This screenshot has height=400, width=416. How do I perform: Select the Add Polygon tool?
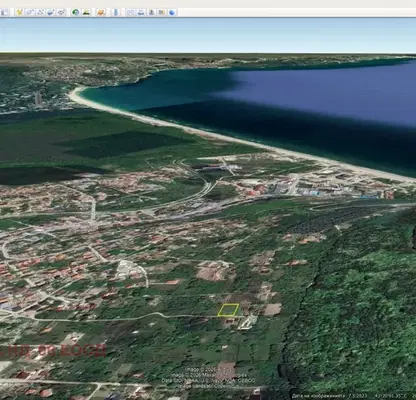30,12
